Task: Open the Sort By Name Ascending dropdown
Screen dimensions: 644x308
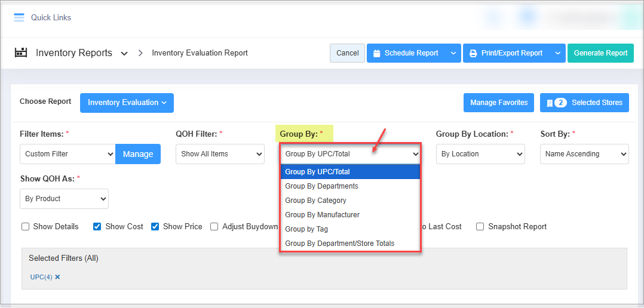Action: tap(584, 154)
